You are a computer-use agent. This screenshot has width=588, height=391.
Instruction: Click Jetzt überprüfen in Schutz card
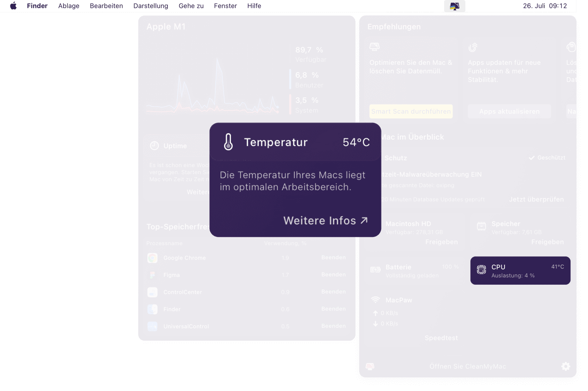click(x=536, y=199)
